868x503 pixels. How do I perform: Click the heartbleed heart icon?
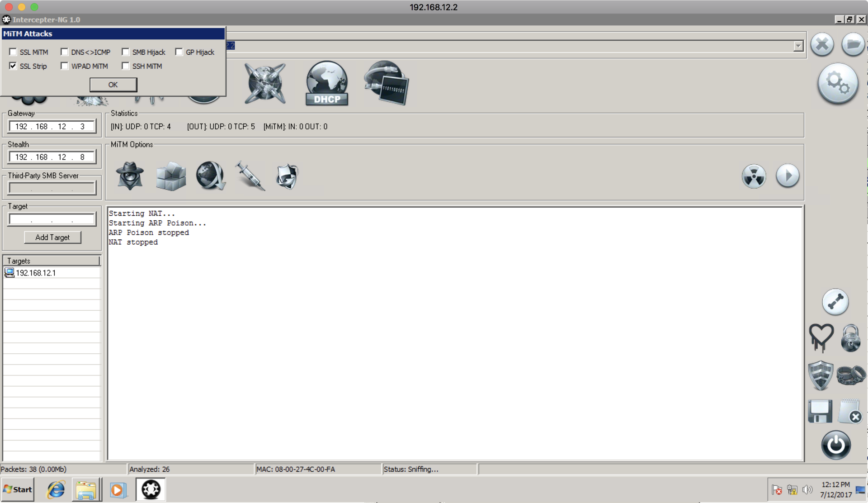(821, 337)
